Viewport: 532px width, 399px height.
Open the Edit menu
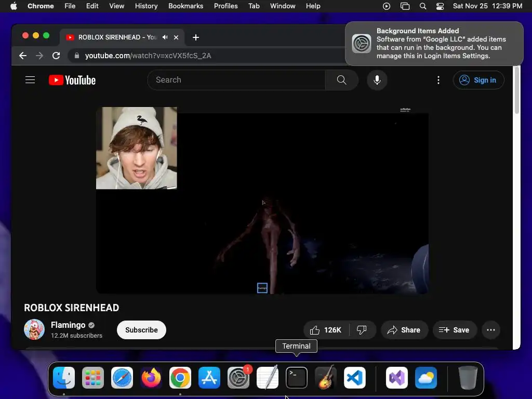pyautogui.click(x=92, y=6)
